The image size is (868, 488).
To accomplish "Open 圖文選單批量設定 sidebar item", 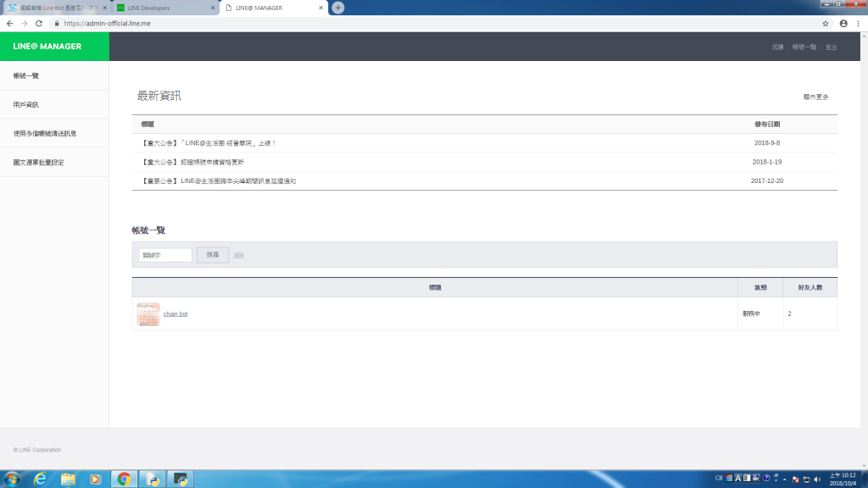I will (54, 163).
